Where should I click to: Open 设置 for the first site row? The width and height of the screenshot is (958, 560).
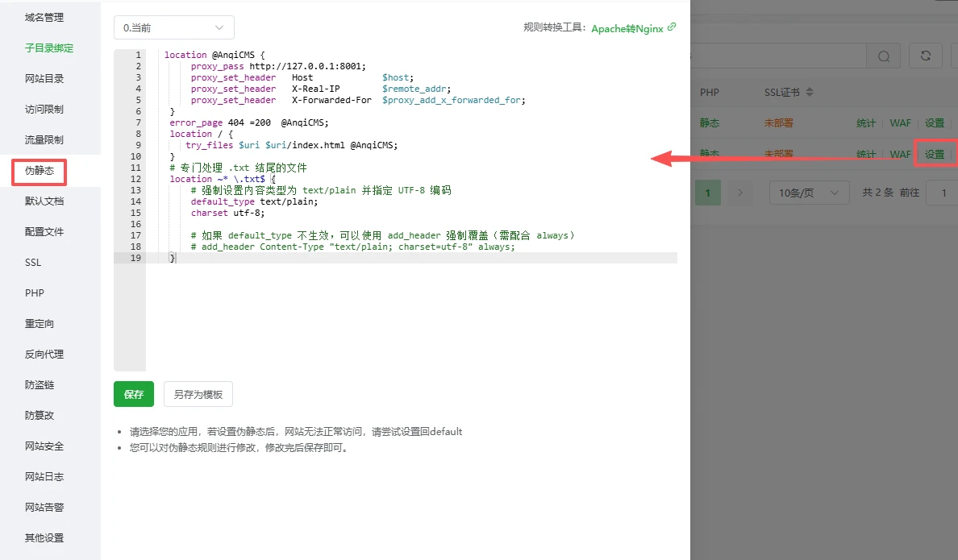[x=934, y=123]
